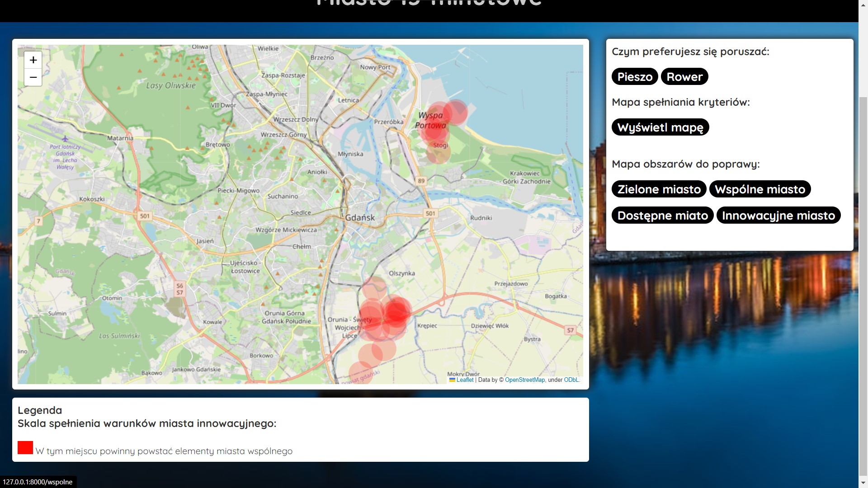Click the S7 road shield at the map's right edge
Viewport: 868px width, 488px height.
coord(570,330)
